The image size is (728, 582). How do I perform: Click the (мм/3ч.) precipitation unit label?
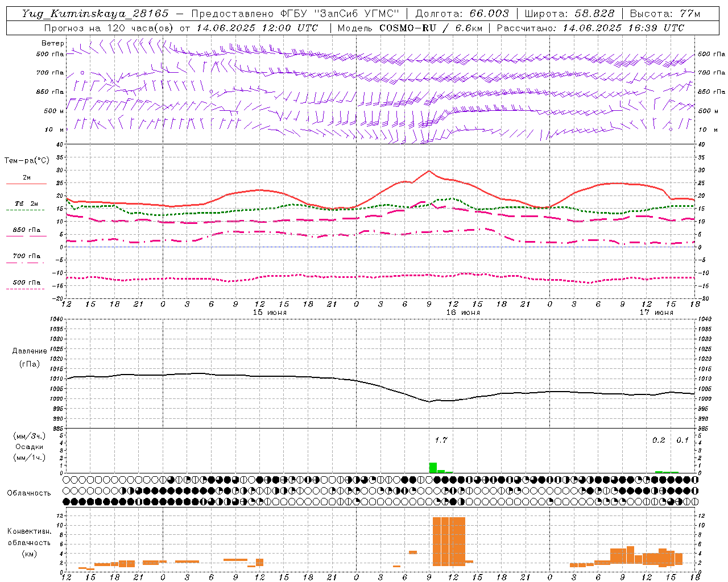tap(30, 436)
